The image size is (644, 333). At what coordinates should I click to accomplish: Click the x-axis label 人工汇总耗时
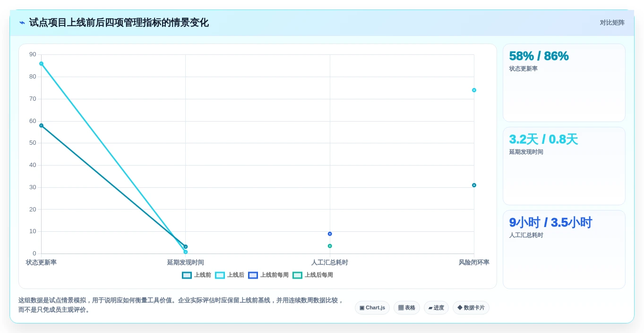click(330, 263)
